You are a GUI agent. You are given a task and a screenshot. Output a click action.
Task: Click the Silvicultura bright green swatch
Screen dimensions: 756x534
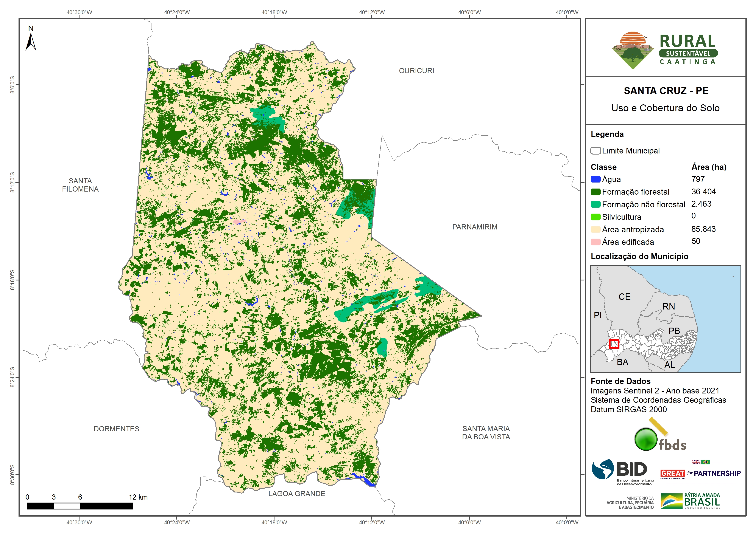(595, 217)
